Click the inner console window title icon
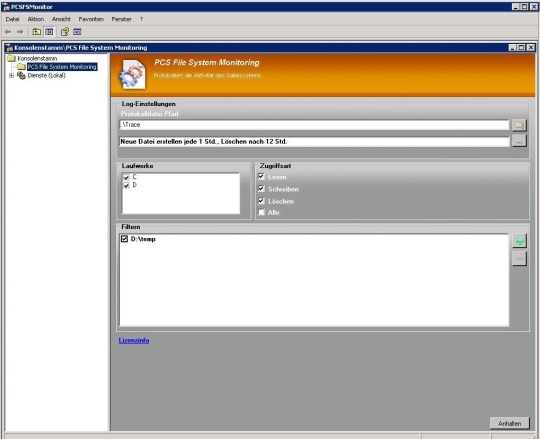This screenshot has height=439, width=540. click(9, 48)
